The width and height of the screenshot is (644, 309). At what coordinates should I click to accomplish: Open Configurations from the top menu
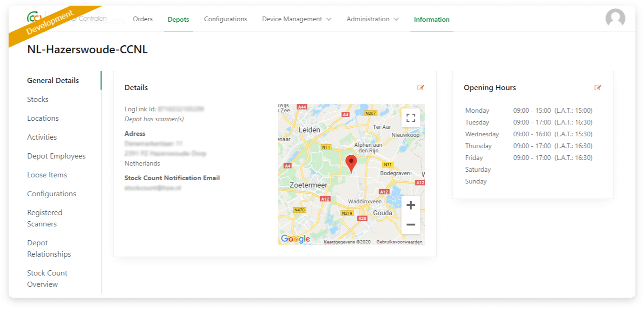coord(225,19)
